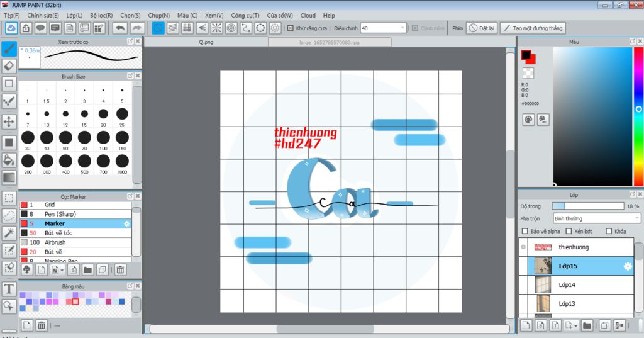Toggle Khử răng cưa checkbox
The image size is (644, 338).
click(291, 28)
